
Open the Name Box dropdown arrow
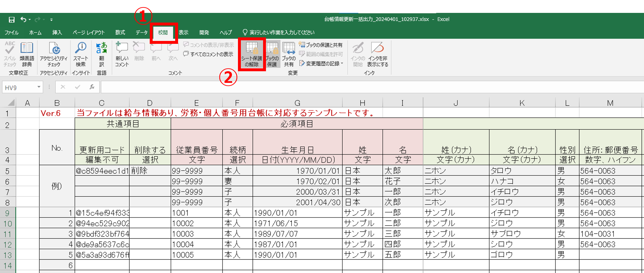pos(39,87)
